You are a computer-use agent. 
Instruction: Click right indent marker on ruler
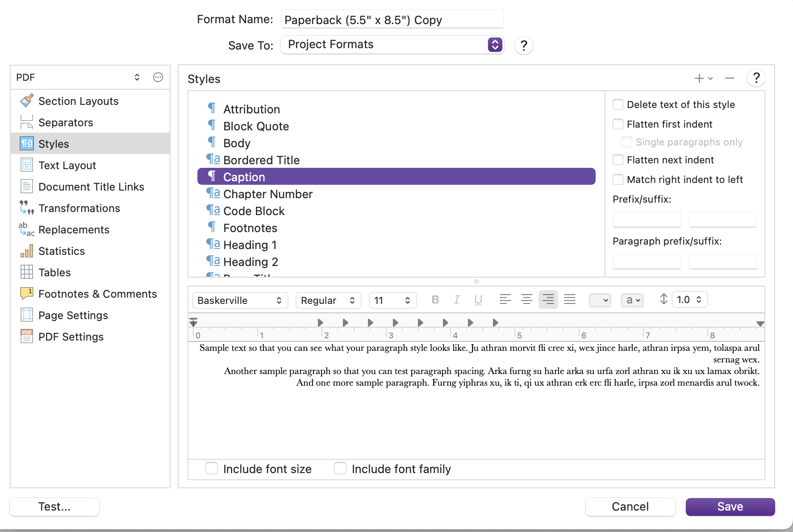point(760,324)
